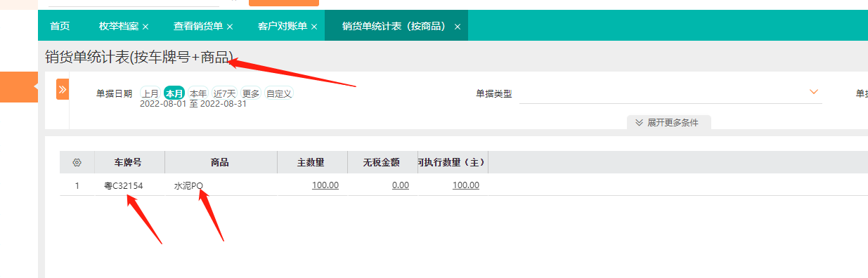Close the 查看销货单 tab
868x278 pixels.
pyautogui.click(x=230, y=27)
